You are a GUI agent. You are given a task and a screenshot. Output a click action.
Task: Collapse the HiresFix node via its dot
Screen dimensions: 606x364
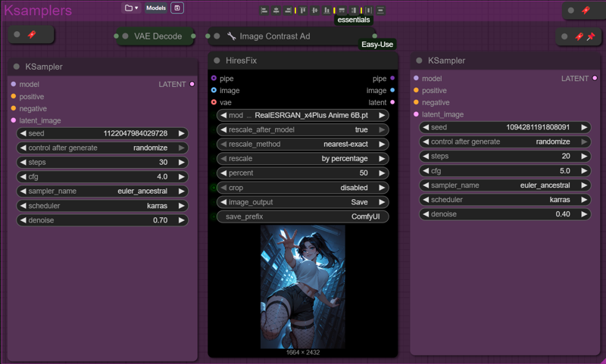pyautogui.click(x=217, y=61)
